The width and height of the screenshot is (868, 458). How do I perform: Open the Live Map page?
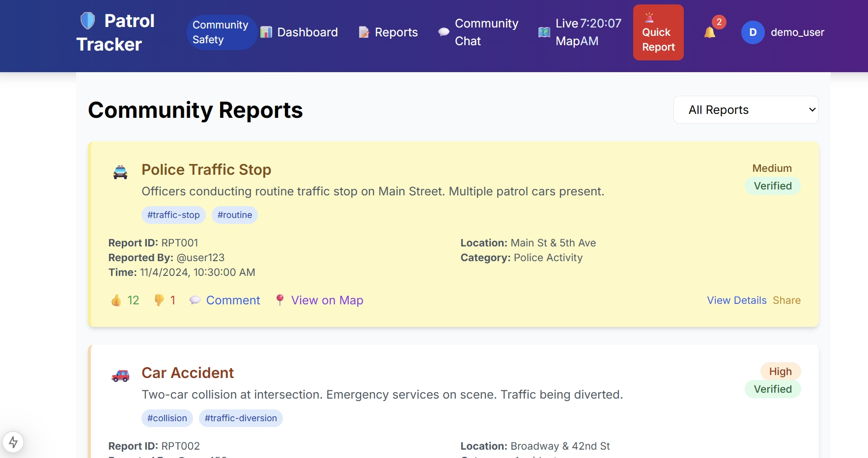pos(580,32)
